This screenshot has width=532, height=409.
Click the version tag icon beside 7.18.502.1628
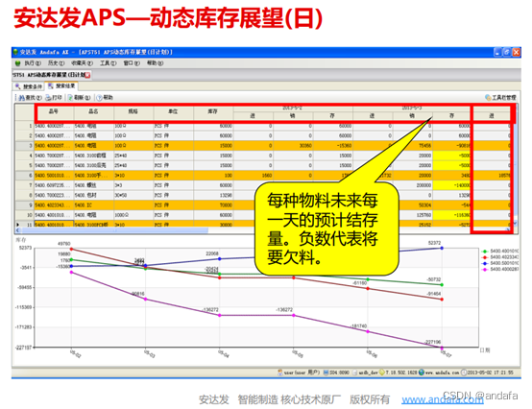coord(382,373)
